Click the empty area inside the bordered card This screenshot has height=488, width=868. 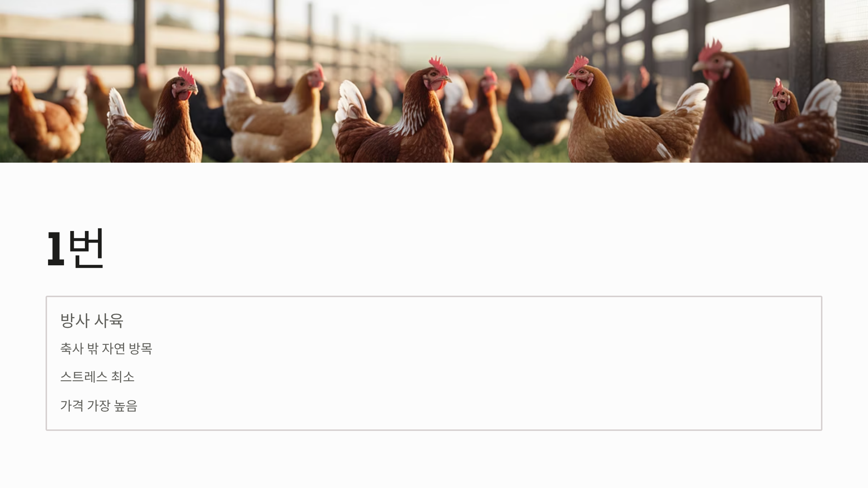tap(506, 363)
